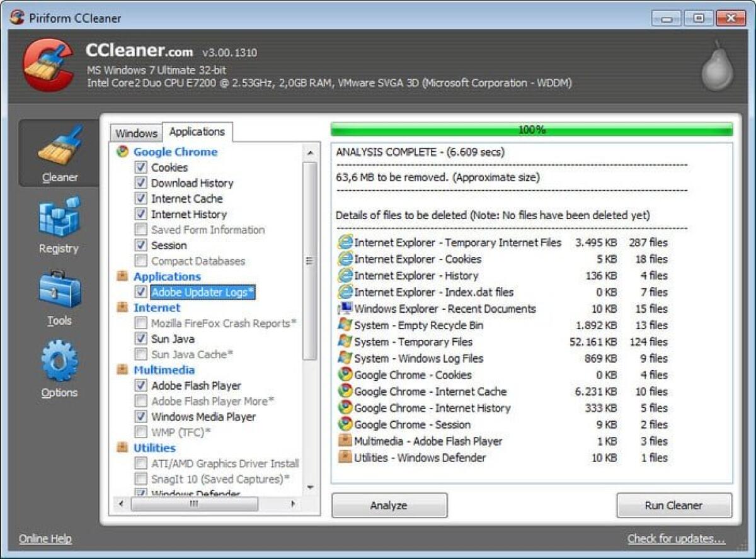This screenshot has height=559, width=756.
Task: Click the Google Chrome icon in the cleaning list
Action: pos(123,152)
